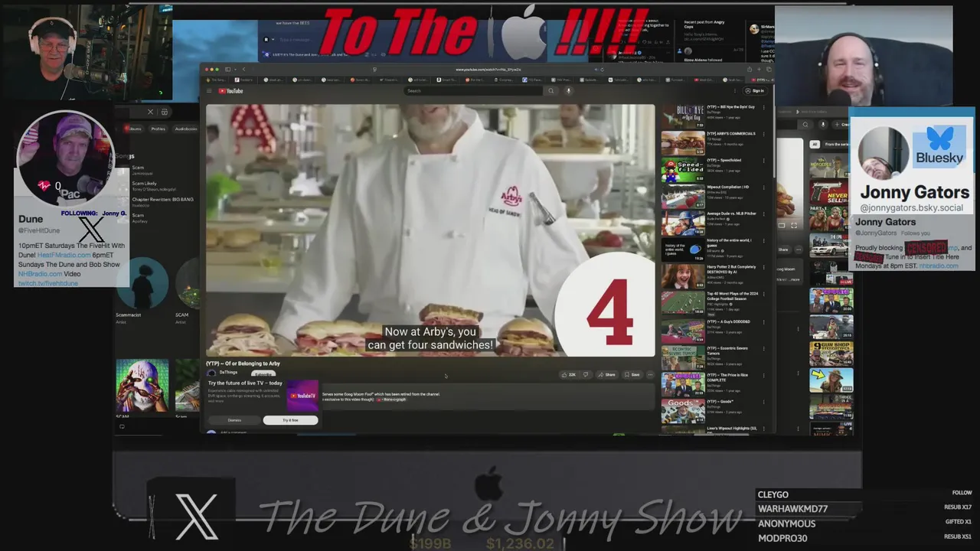Click twitch.tv/fivehitdune link
Image resolution: width=980 pixels, height=551 pixels.
[x=48, y=283]
